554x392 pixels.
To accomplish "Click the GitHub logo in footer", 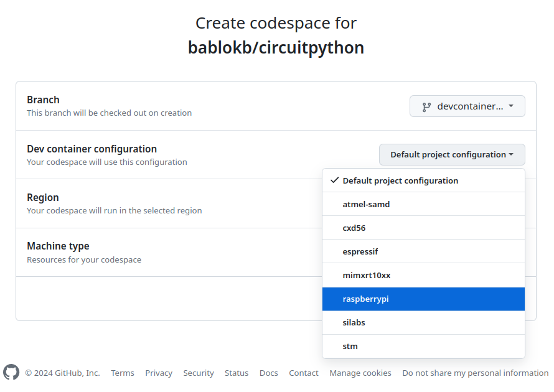I will coord(11,372).
